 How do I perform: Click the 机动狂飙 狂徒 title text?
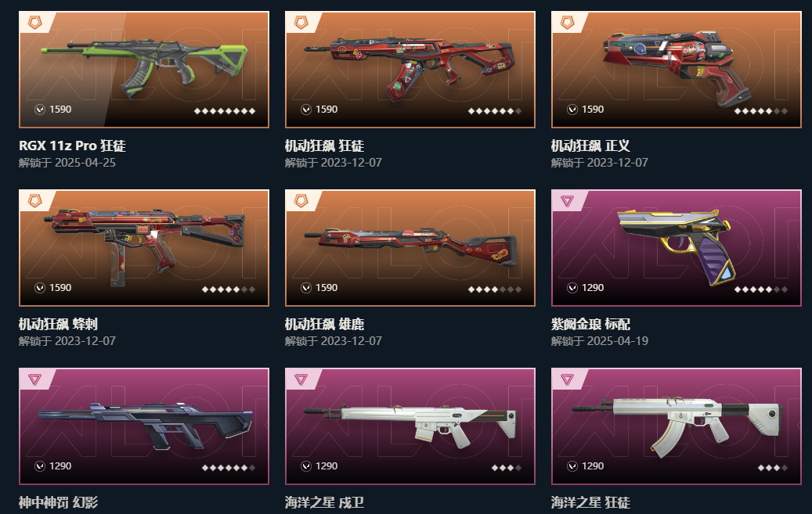324,146
